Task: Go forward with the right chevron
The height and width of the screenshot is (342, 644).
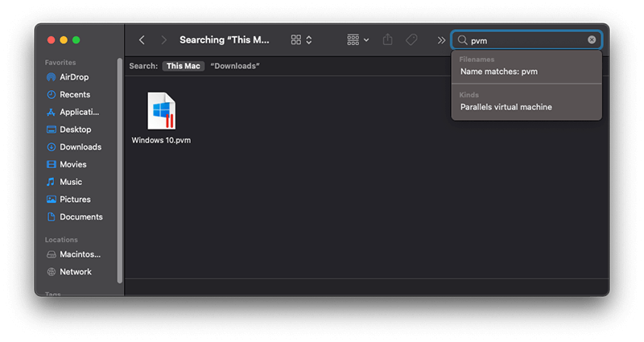Action: (x=164, y=39)
